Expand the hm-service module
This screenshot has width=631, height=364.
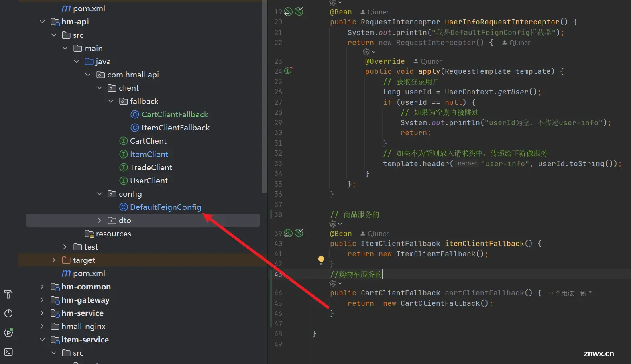(x=42, y=313)
